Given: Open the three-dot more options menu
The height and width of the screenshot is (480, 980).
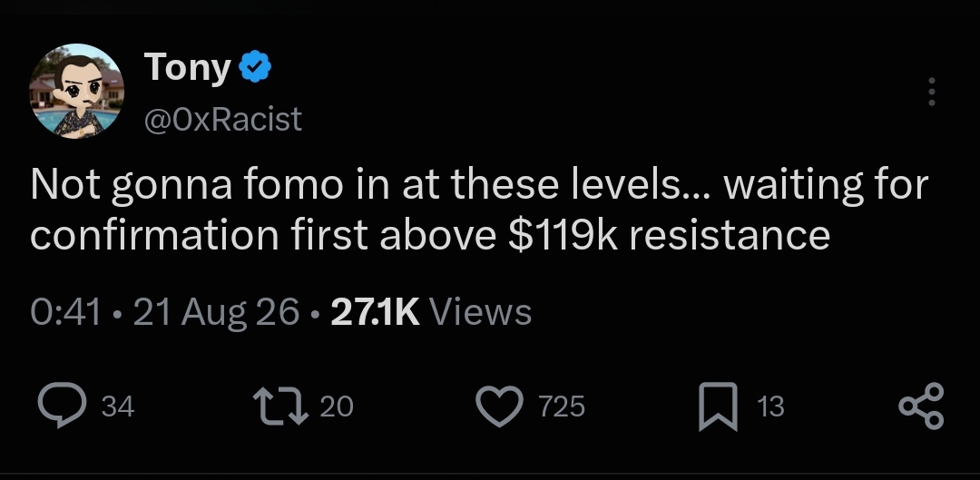Looking at the screenshot, I should pyautogui.click(x=931, y=92).
